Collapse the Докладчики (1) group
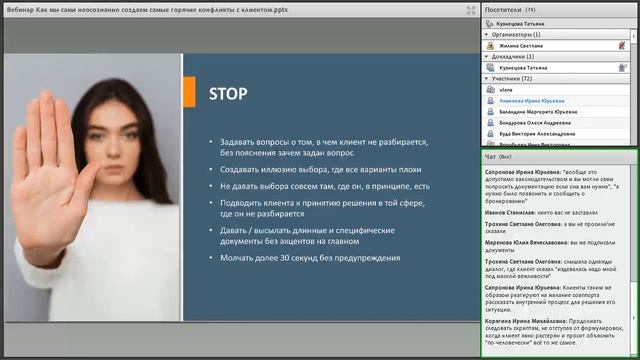Screen dimensions: 640x360 pos(487,57)
